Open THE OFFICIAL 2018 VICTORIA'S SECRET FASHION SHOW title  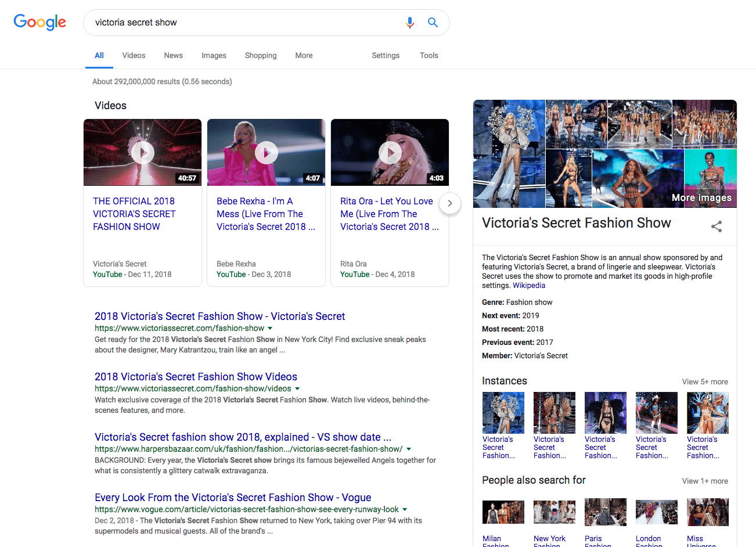(134, 214)
